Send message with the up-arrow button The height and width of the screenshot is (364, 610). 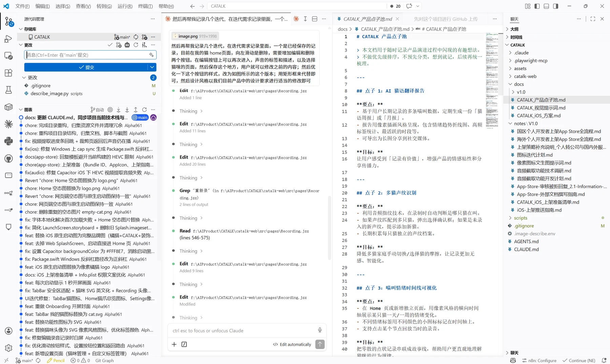coord(320,344)
